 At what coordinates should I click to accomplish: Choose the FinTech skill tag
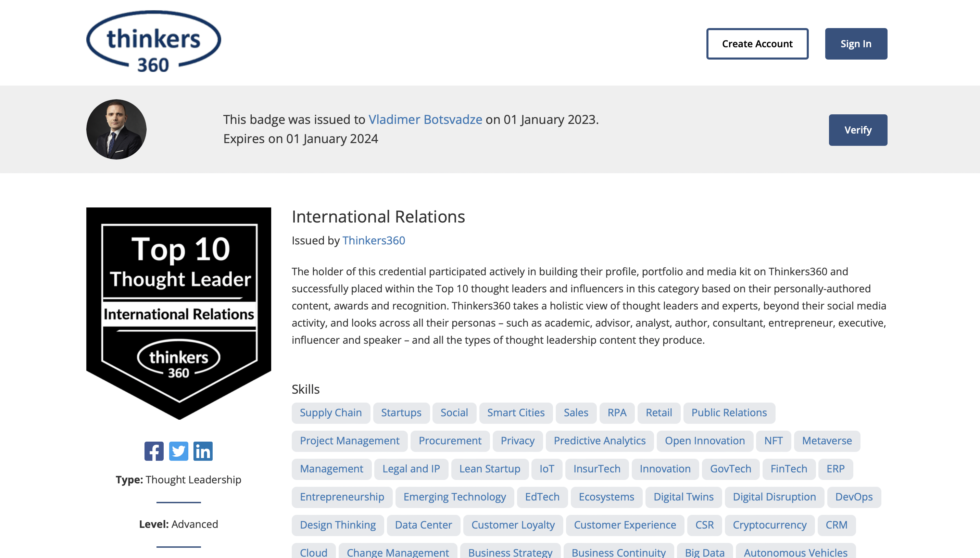pos(789,469)
